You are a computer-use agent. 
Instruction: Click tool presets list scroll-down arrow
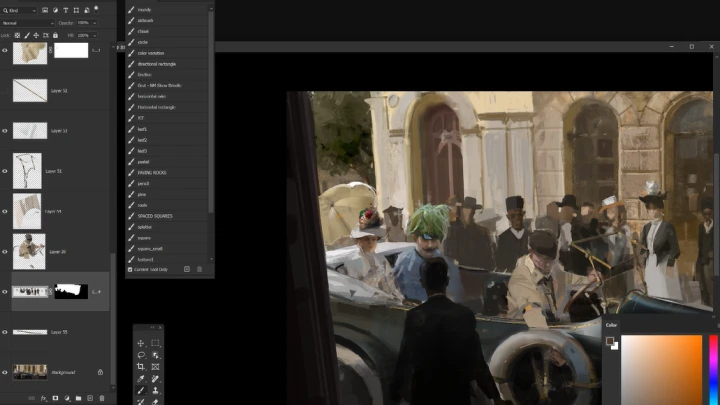pyautogui.click(x=211, y=259)
